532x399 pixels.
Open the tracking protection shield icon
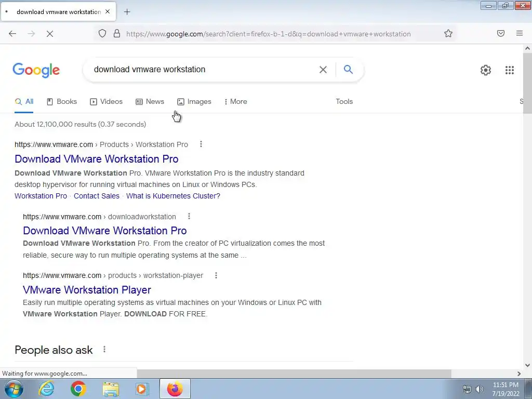[x=102, y=33]
